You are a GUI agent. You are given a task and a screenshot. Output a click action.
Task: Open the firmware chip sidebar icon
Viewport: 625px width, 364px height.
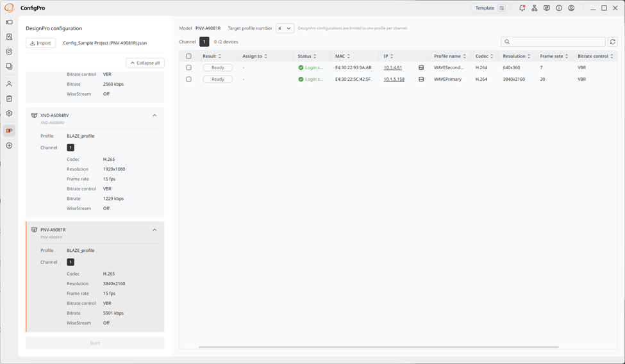[9, 52]
